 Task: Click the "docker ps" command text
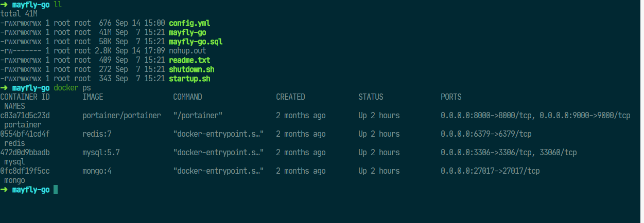(72, 88)
